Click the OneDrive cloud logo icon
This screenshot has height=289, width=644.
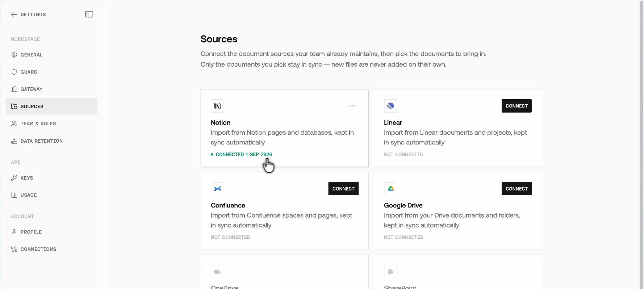(x=217, y=272)
